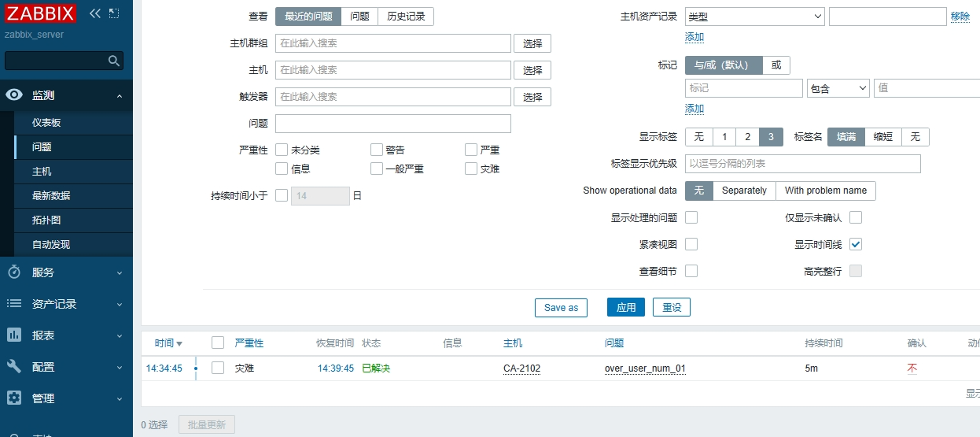Open the 资产记录 list icon menu

[14, 304]
